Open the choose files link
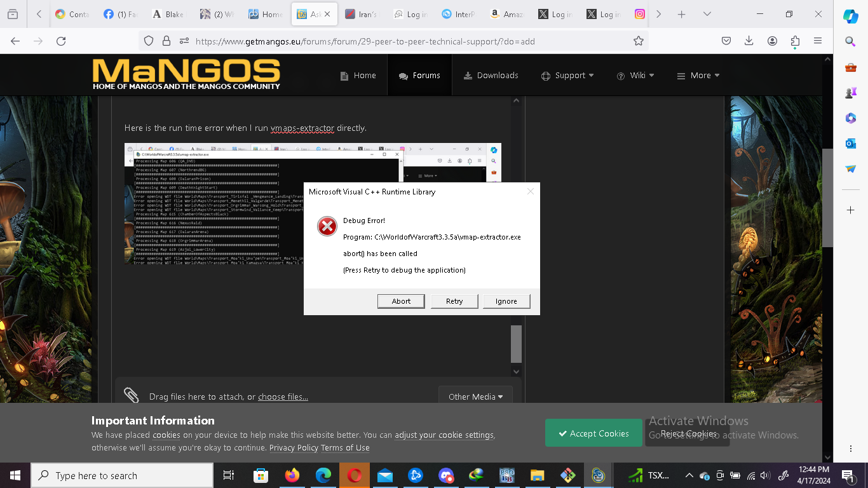 [283, 396]
